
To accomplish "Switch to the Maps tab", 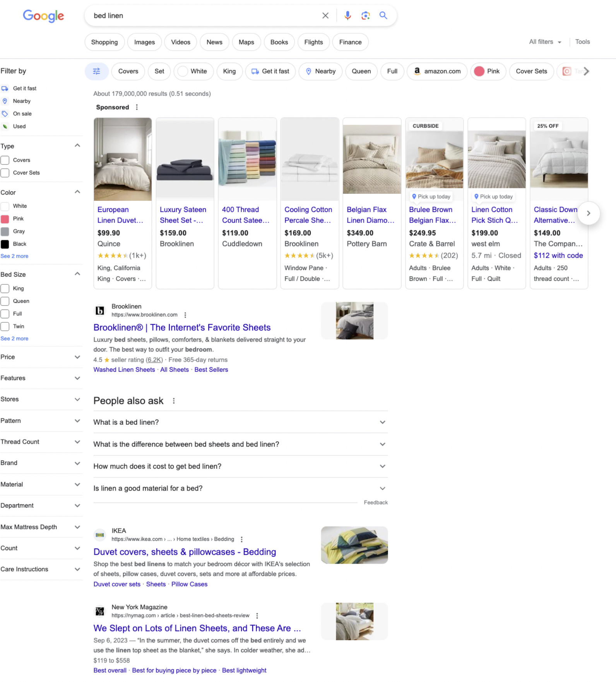I will click(246, 42).
